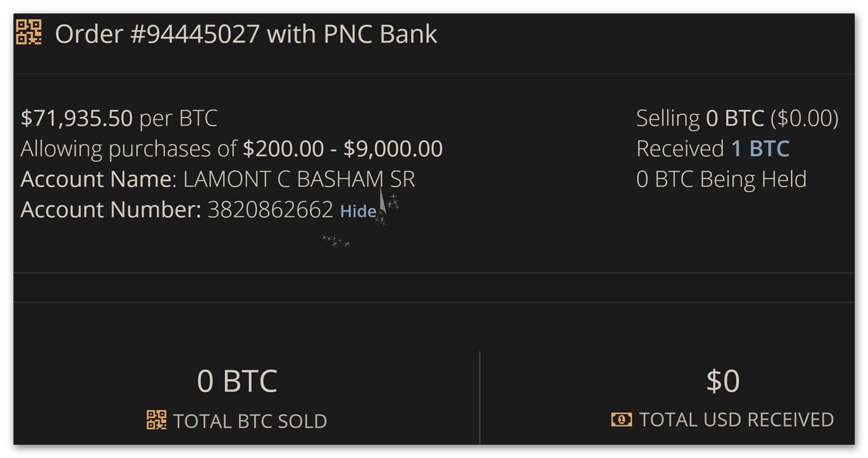Screen dimensions: 868x458
Task: Click the purchase range $200.00 - $9,000.00
Action: click(343, 148)
